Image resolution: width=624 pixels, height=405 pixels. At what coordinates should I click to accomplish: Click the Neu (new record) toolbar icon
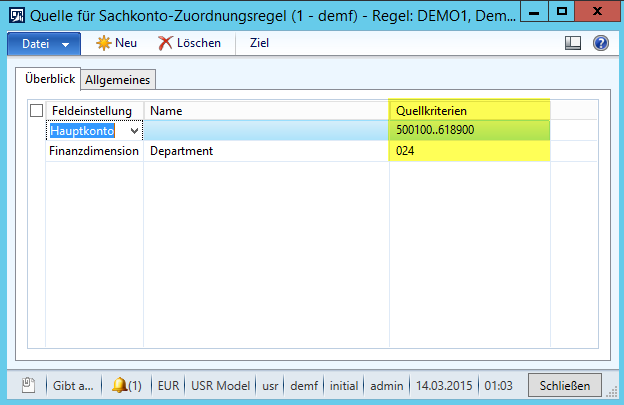[104, 44]
